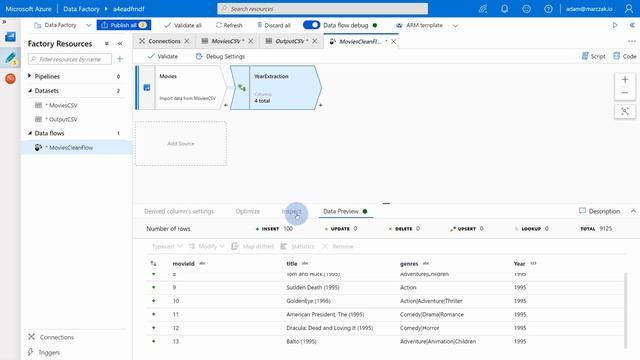Click the add new resource plus icon

[120, 59]
